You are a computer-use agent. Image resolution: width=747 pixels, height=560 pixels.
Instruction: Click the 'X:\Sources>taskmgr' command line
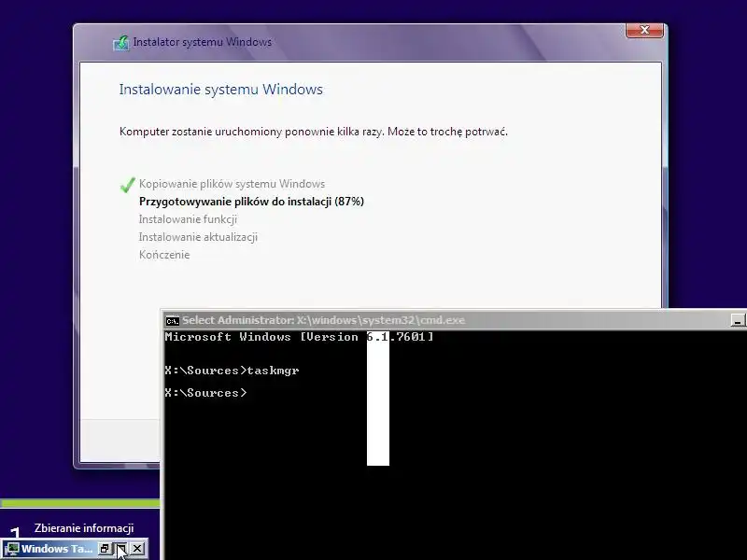(x=232, y=371)
